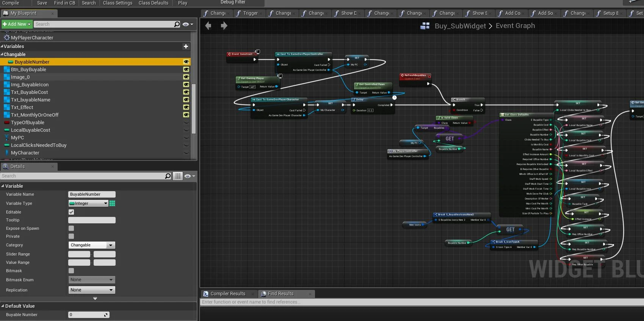Click the magnifier icon in My Blueprint search
This screenshot has width=644, height=321.
[177, 24]
